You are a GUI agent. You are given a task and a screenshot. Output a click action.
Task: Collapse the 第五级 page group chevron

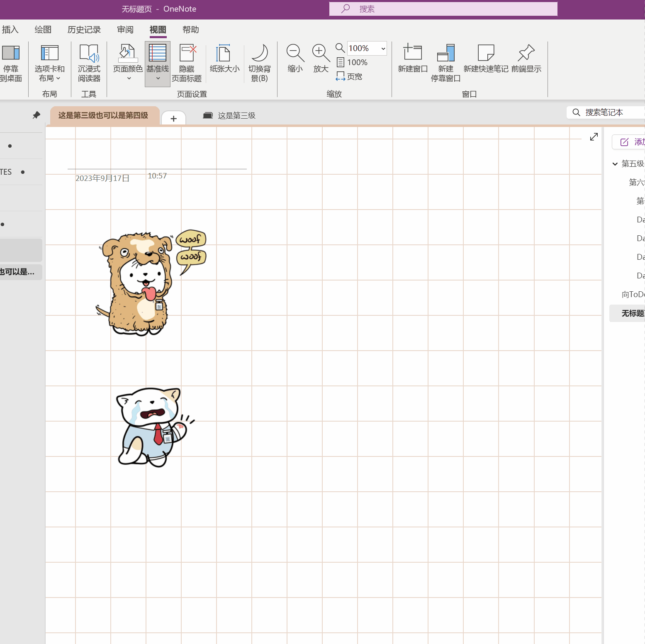(615, 164)
